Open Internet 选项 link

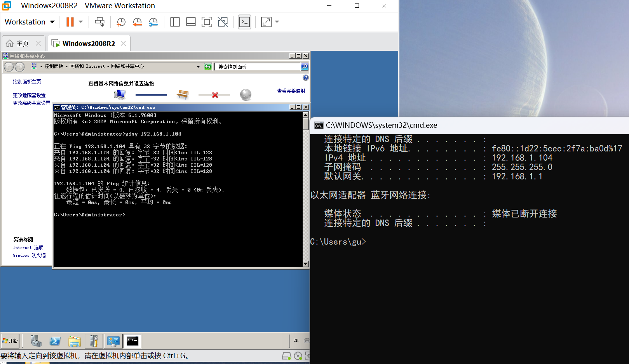pos(28,247)
